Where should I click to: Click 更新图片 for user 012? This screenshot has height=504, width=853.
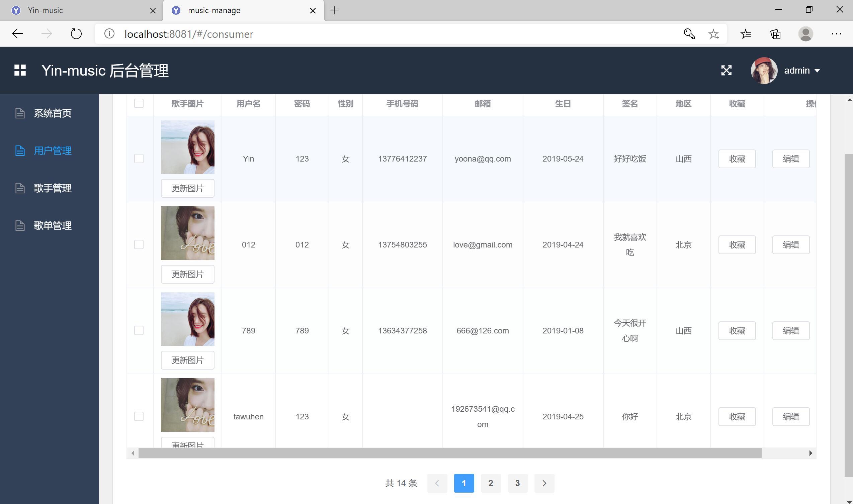coord(187,274)
